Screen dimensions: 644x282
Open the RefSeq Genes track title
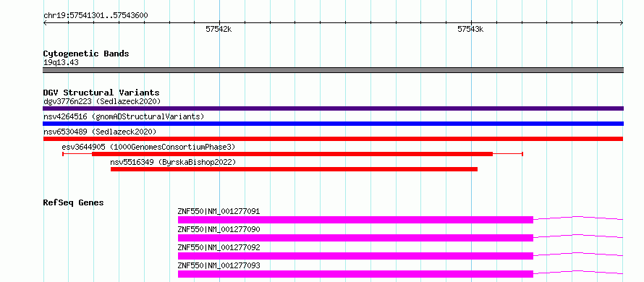73,202
